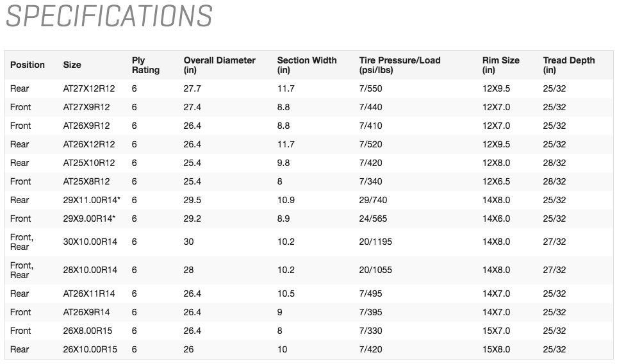Select the 28X10.00R14 size cell
617x364 pixels.
click(x=90, y=270)
